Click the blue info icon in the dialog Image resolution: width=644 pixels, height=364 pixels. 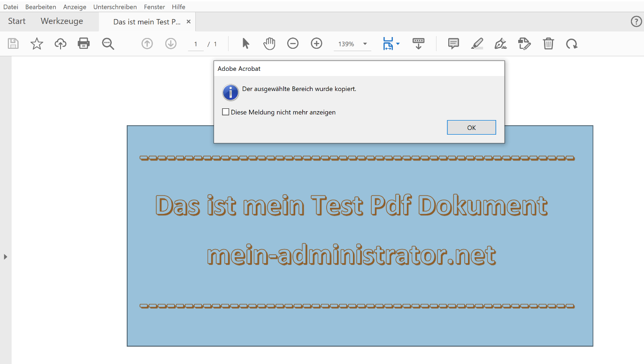coord(230,92)
